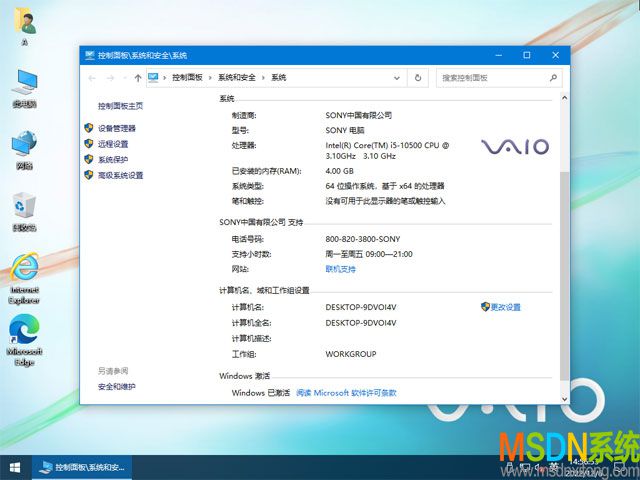Click shield icon beside 高级系统设置
This screenshot has width=640, height=480.
tap(89, 175)
